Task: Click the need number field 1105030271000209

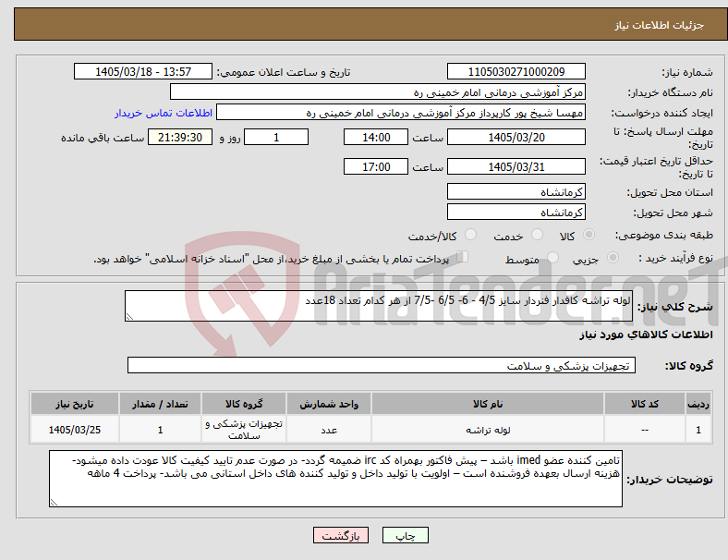Action: (x=516, y=71)
